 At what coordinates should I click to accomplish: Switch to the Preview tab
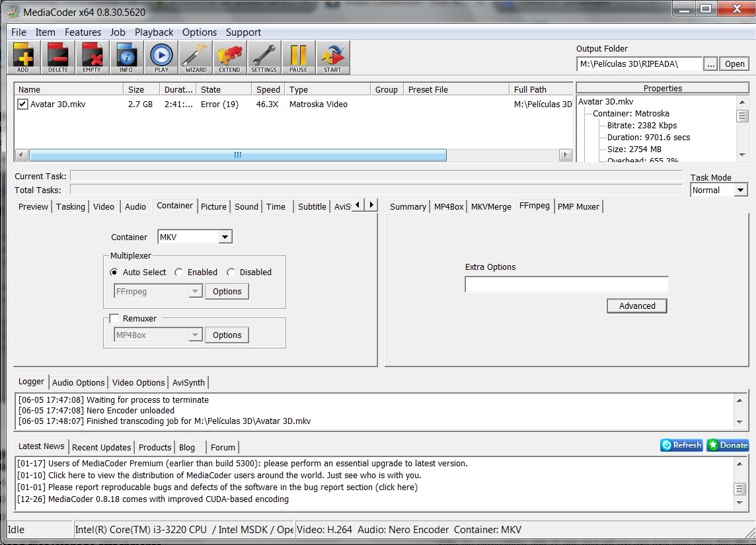pyautogui.click(x=33, y=206)
